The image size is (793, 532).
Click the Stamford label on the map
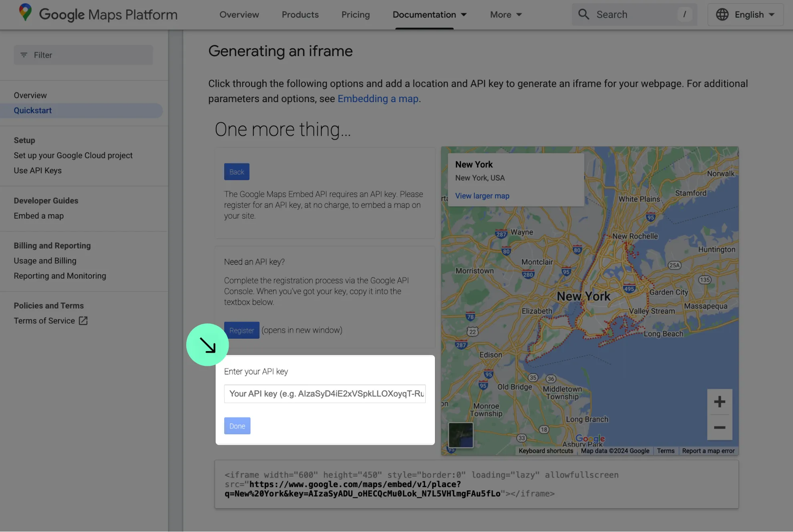point(691,193)
